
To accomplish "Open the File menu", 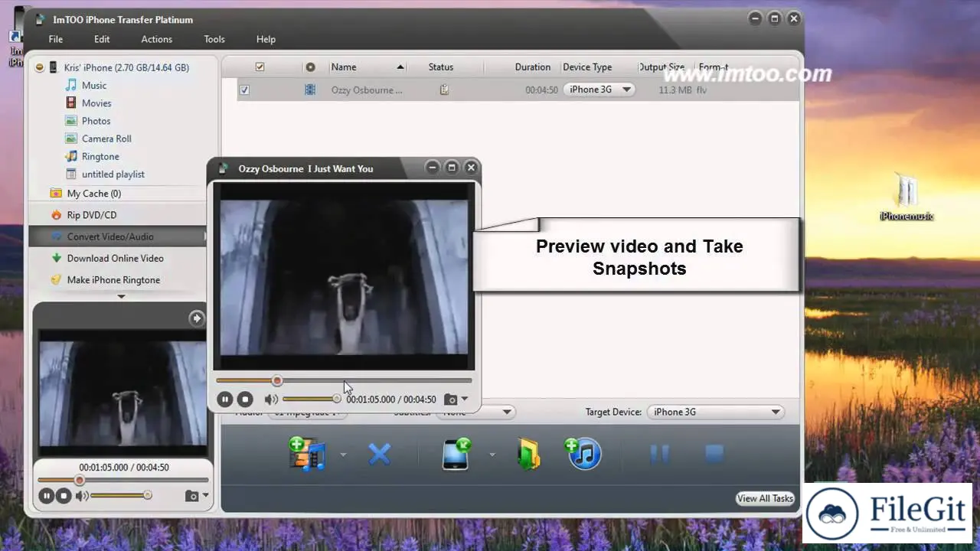I will 56,39.
